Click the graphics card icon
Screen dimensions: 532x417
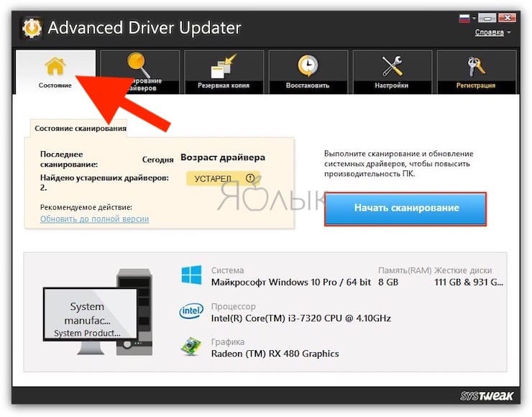point(191,347)
